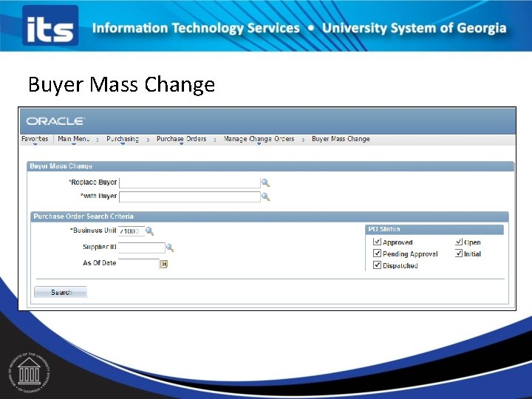Screen dimensions: 532x399
Task: Expand the Purchasing breadcrumb menu
Action: coord(123,139)
